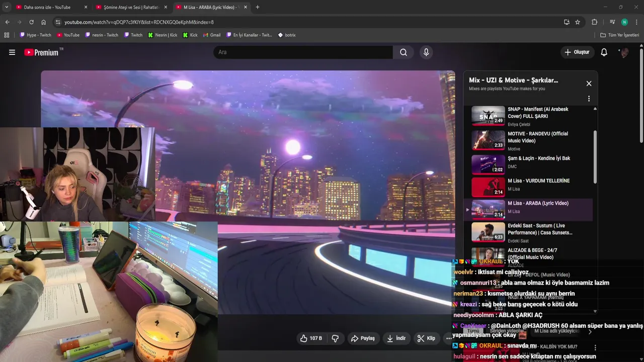Click the page vertical scrollbar
The height and width of the screenshot is (362, 644).
point(641,96)
